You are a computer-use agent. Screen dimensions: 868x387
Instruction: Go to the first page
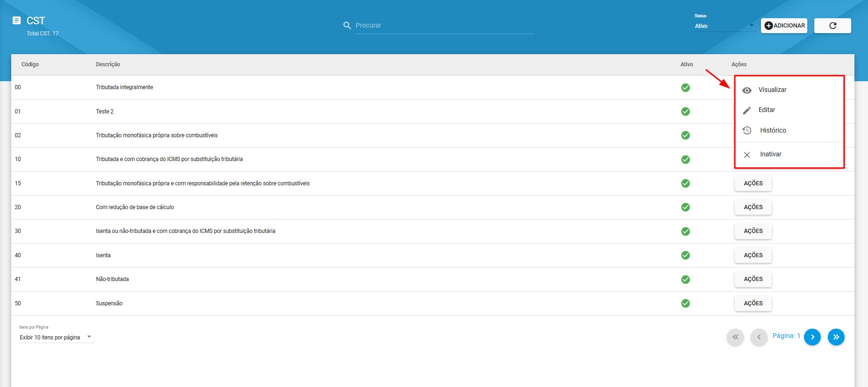[735, 337]
